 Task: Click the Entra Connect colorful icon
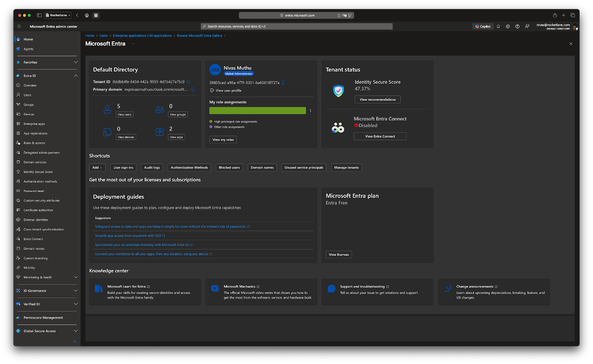pyautogui.click(x=338, y=128)
